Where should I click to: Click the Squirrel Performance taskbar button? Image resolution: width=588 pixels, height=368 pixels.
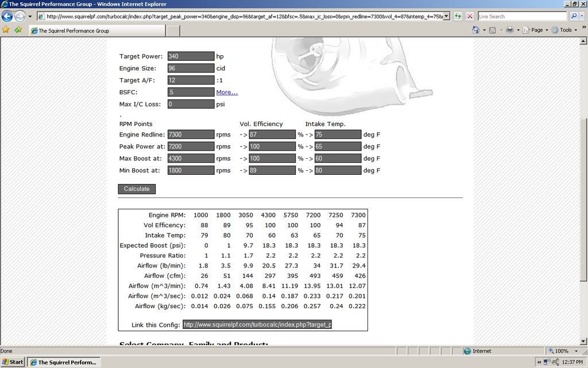[x=63, y=362]
